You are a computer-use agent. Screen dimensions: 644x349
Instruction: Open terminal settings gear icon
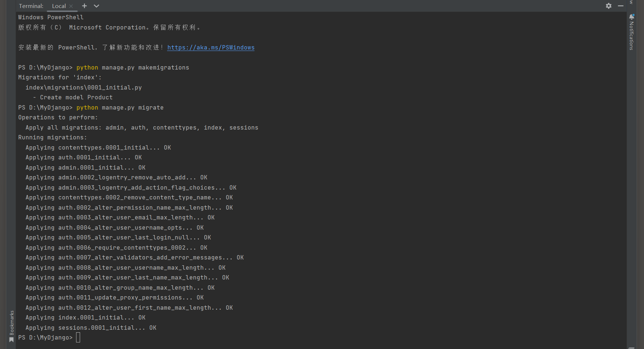tap(609, 6)
